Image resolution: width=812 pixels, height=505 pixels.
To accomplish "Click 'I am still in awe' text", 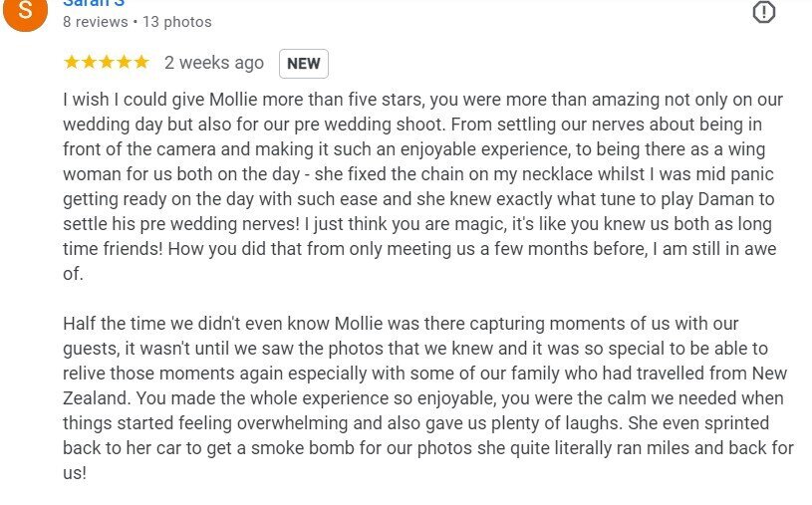I will [x=714, y=249].
